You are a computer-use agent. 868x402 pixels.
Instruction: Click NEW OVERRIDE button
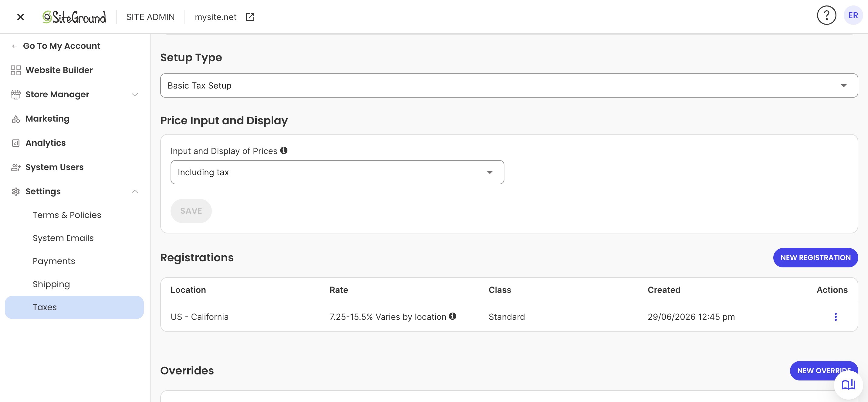[x=823, y=371]
